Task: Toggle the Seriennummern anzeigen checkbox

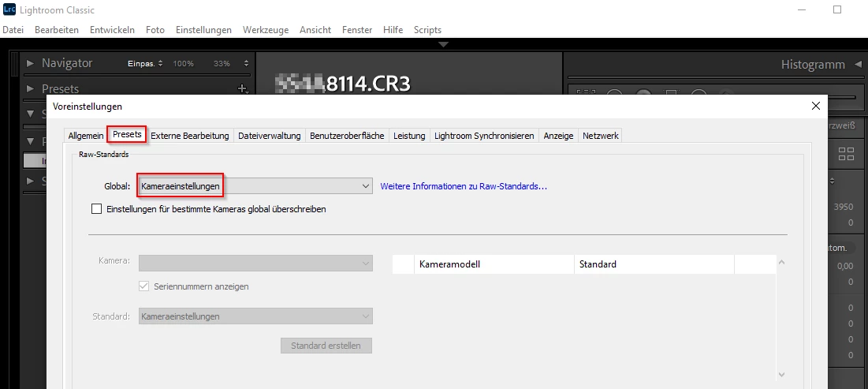Action: 144,286
